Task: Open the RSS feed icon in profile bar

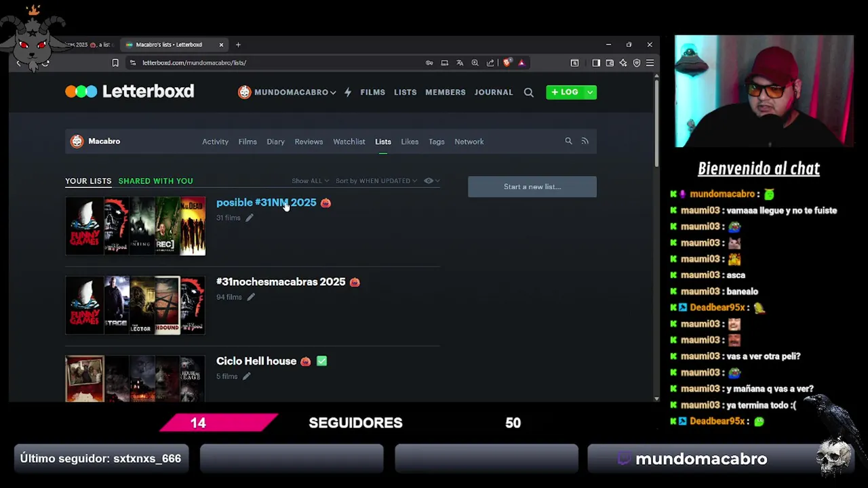Action: click(585, 141)
